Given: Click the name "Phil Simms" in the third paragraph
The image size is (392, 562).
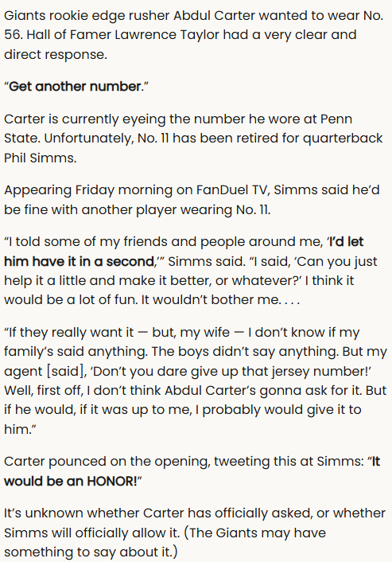Looking at the screenshot, I should click(x=40, y=158).
